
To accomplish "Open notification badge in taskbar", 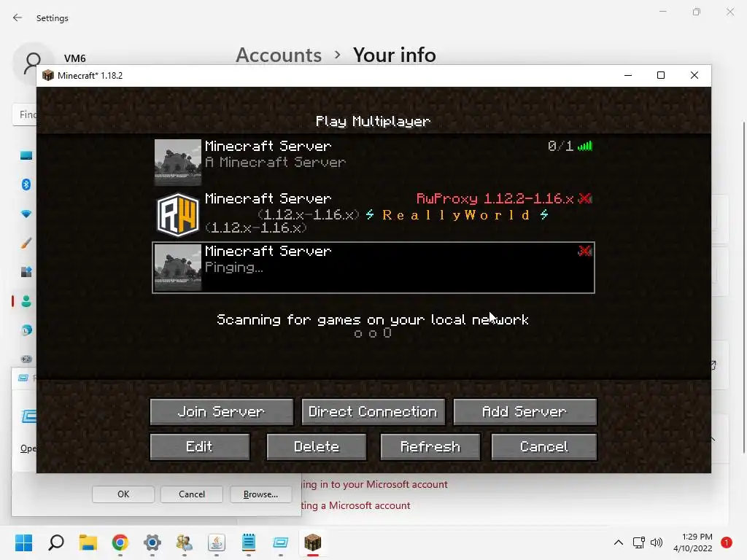I will pyautogui.click(x=727, y=542).
